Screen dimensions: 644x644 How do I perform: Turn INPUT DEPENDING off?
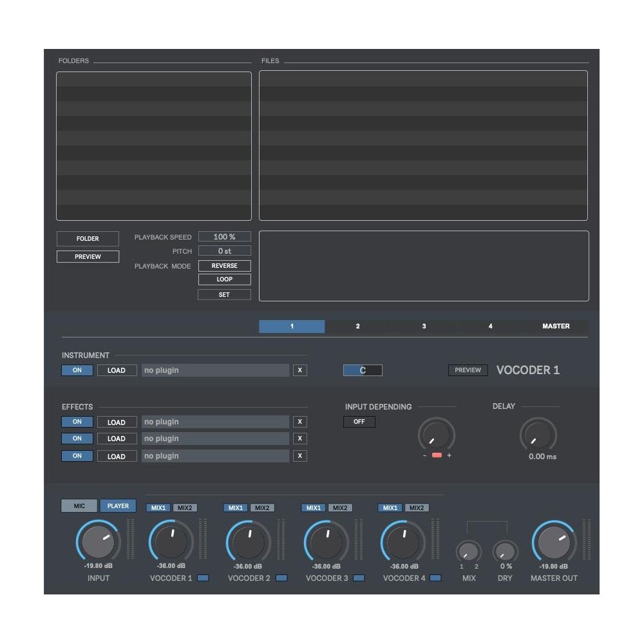pos(359,422)
